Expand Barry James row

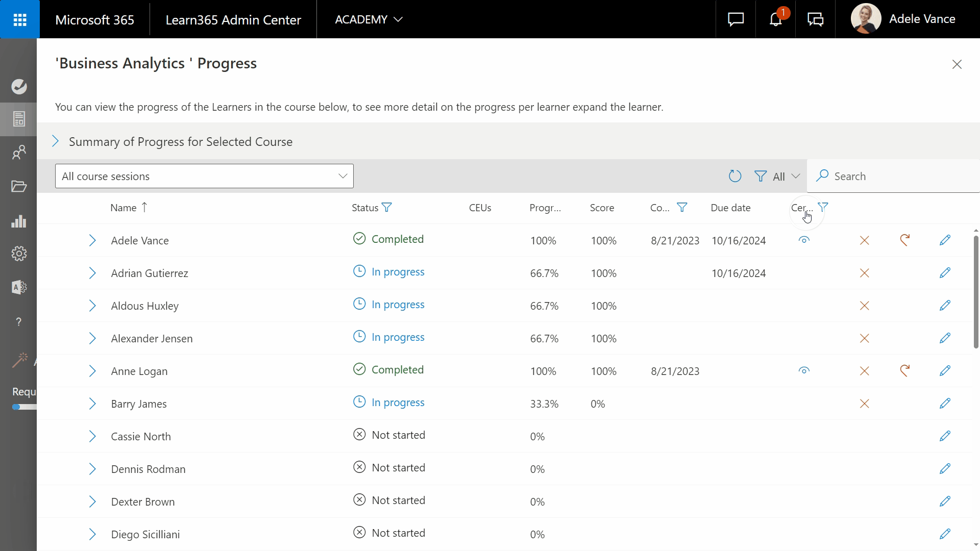tap(92, 404)
